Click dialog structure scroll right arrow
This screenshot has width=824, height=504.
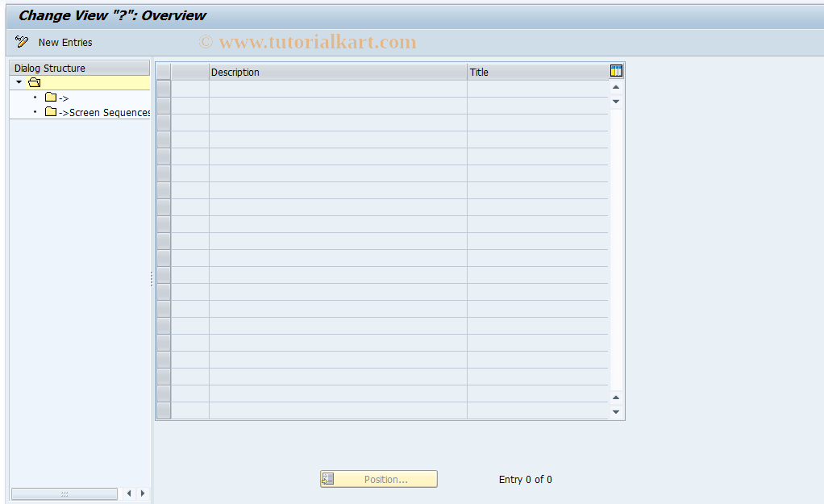click(x=143, y=494)
